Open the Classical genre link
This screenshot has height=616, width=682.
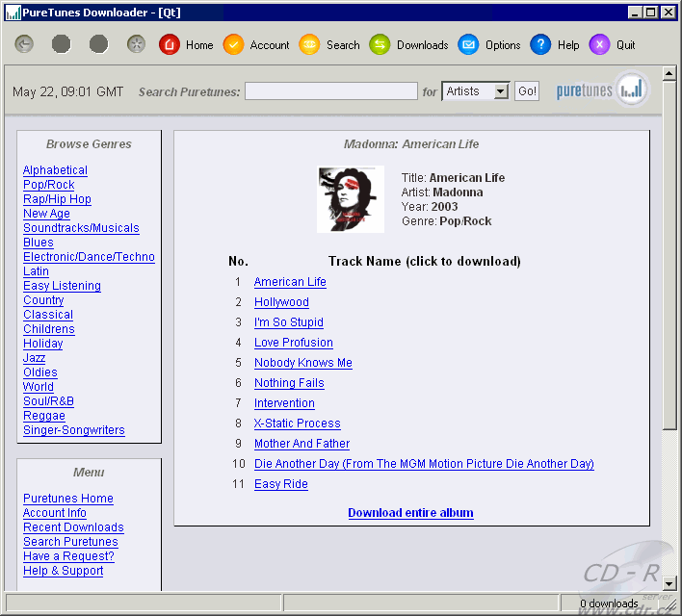click(48, 315)
